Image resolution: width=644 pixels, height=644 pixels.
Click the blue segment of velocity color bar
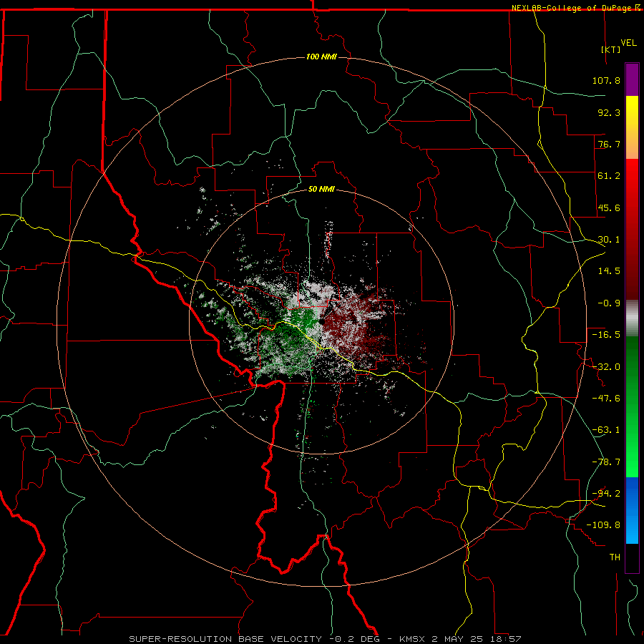tap(632, 510)
